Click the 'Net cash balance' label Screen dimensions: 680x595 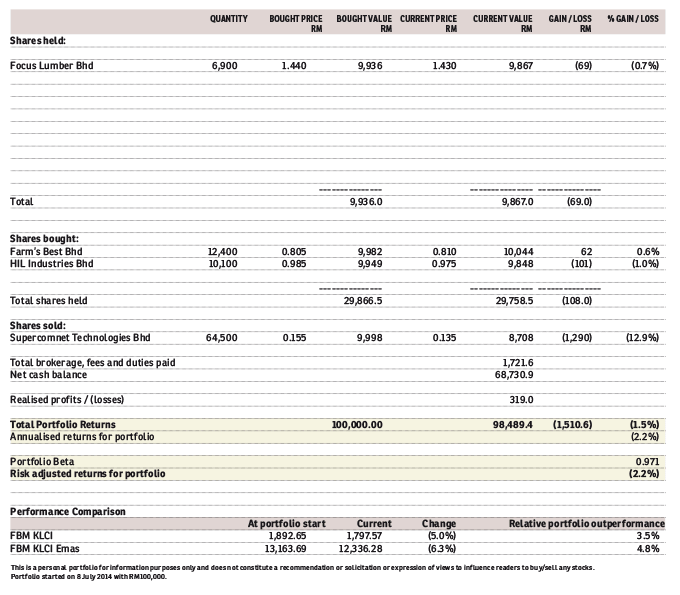[49, 375]
